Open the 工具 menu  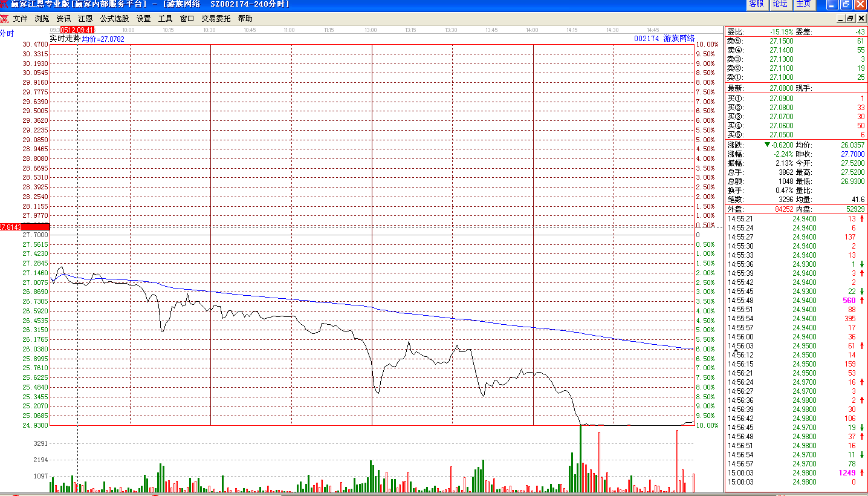pyautogui.click(x=165, y=19)
